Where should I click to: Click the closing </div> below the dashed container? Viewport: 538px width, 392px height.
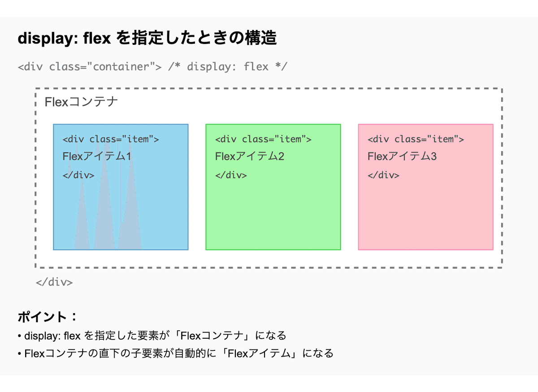pos(54,282)
